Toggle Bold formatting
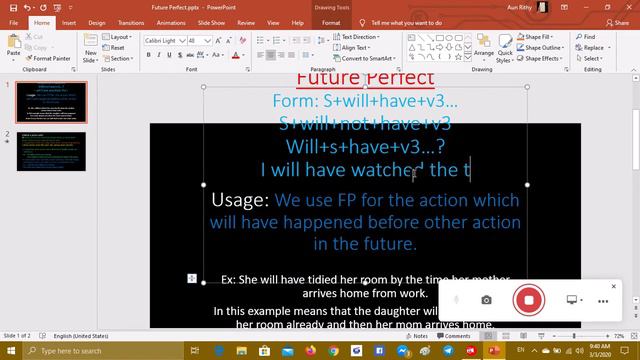Image resolution: width=640 pixels, height=360 pixels. pyautogui.click(x=149, y=55)
